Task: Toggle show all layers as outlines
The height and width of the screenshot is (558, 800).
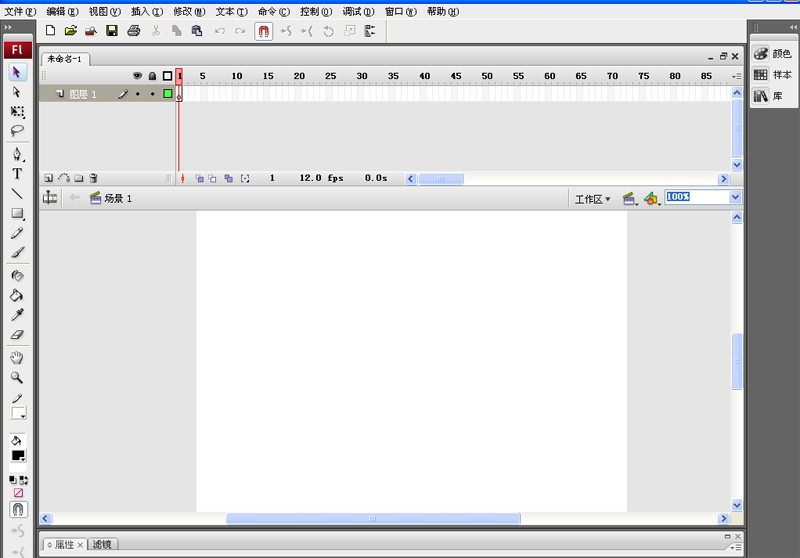Action: pyautogui.click(x=167, y=76)
